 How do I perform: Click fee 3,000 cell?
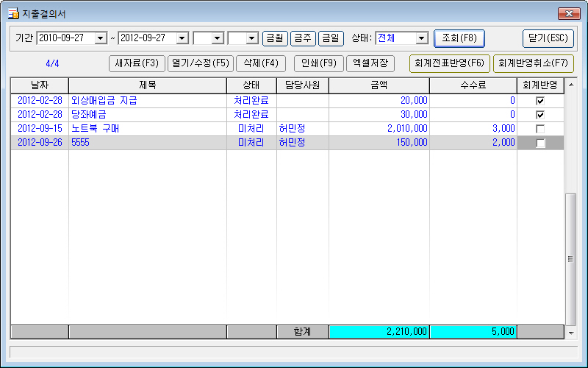tap(473, 129)
